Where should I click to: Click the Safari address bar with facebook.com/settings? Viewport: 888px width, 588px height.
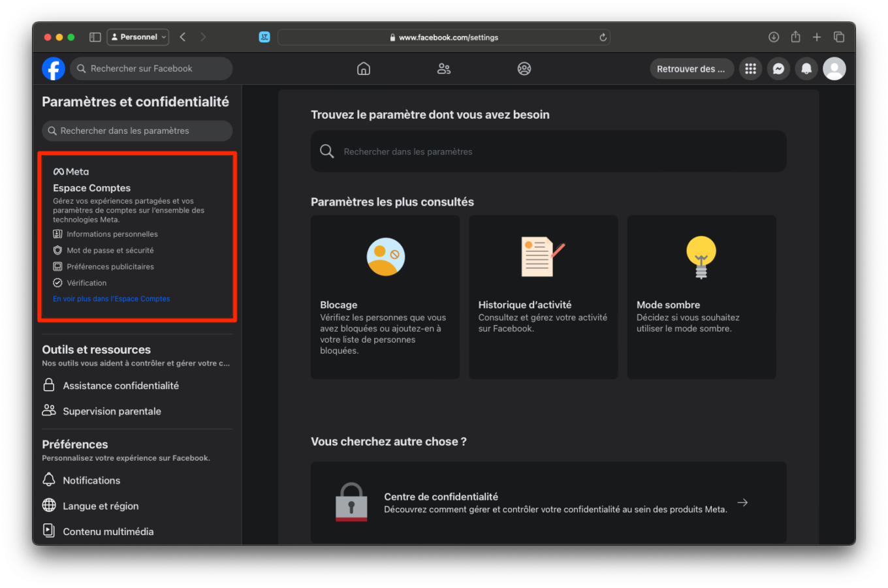click(444, 37)
